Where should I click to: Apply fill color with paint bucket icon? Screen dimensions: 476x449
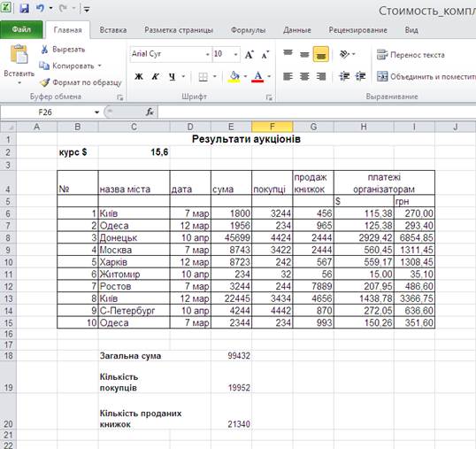click(234, 77)
